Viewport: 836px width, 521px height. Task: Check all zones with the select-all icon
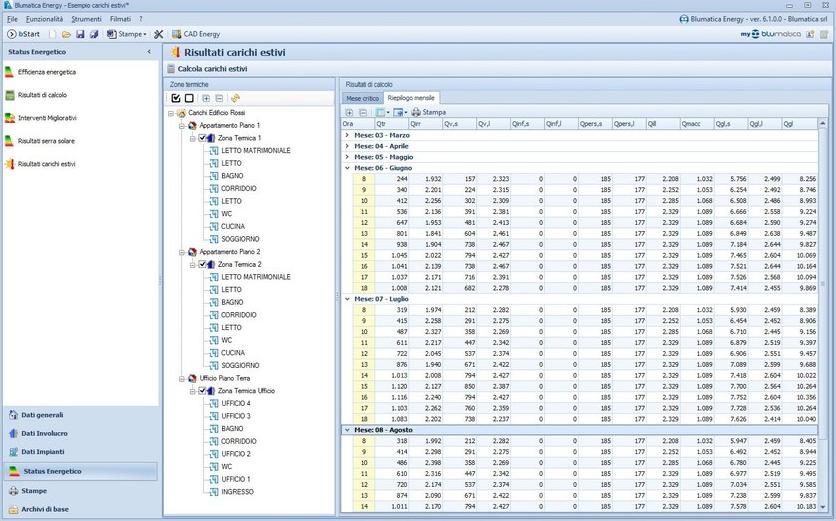tap(176, 98)
